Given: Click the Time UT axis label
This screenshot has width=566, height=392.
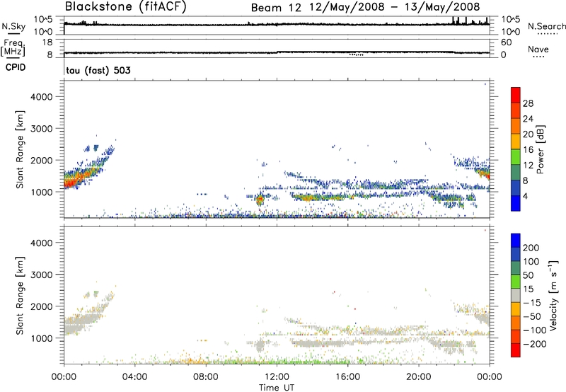Looking at the screenshot, I should coord(277,387).
